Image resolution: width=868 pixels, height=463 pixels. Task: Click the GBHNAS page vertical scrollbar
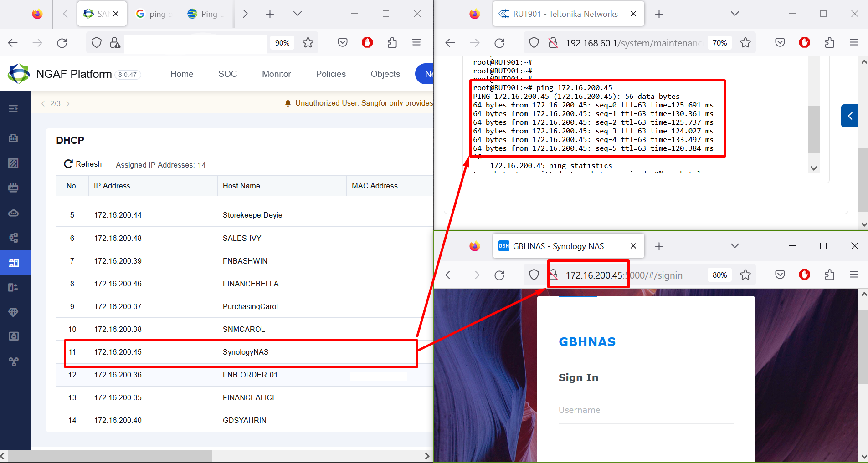863,347
